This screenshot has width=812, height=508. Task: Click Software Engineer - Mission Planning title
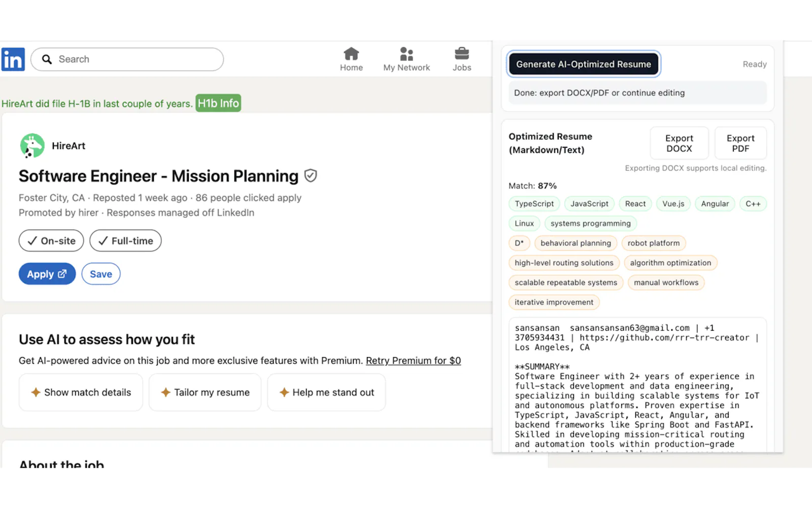(x=159, y=176)
